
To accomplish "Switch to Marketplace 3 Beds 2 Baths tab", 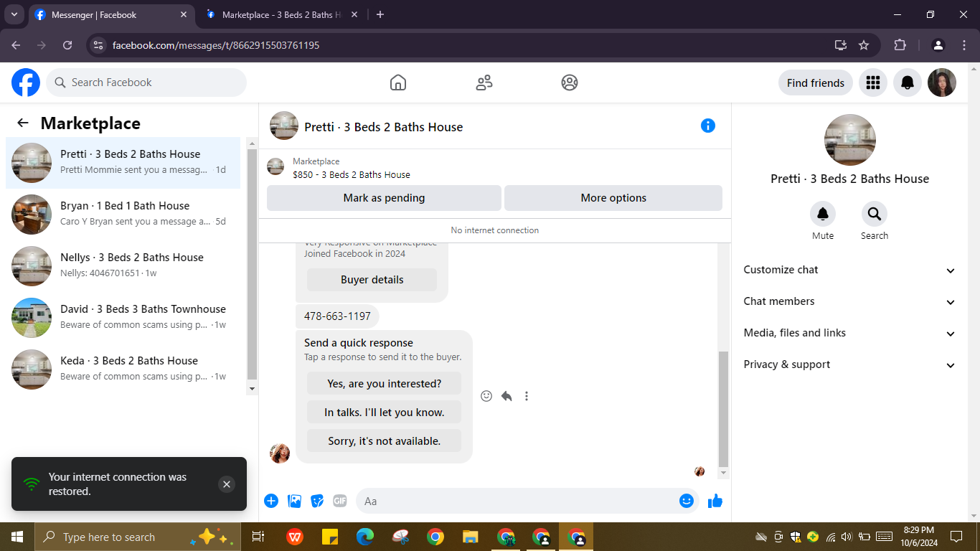I will pyautogui.click(x=281, y=14).
